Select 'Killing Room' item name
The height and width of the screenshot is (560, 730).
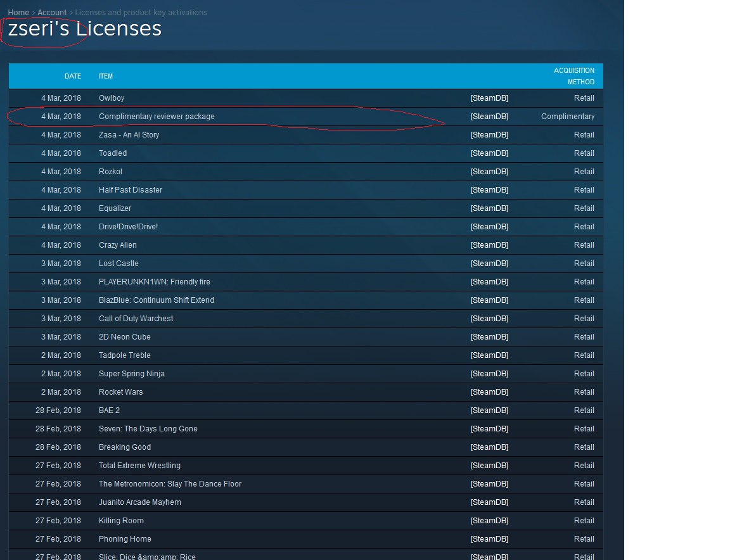(x=121, y=521)
